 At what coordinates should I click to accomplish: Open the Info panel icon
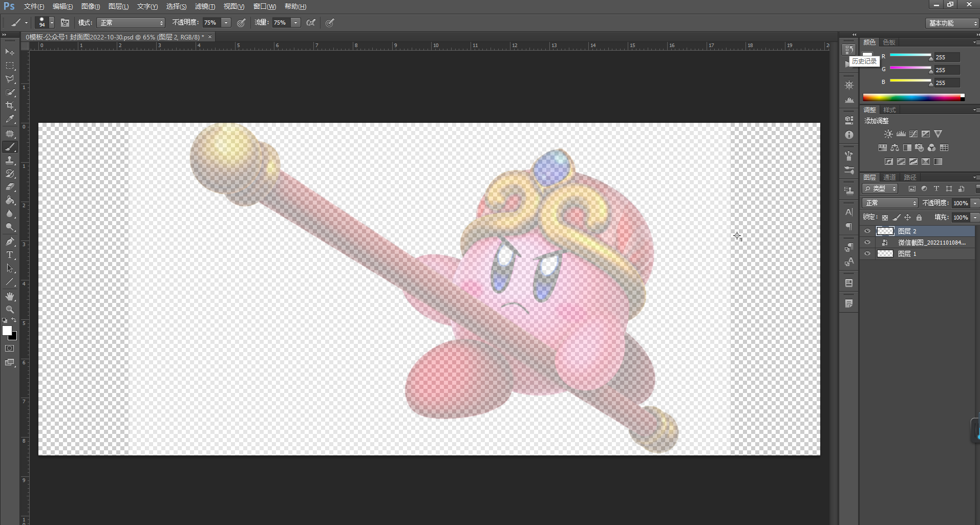click(x=849, y=135)
